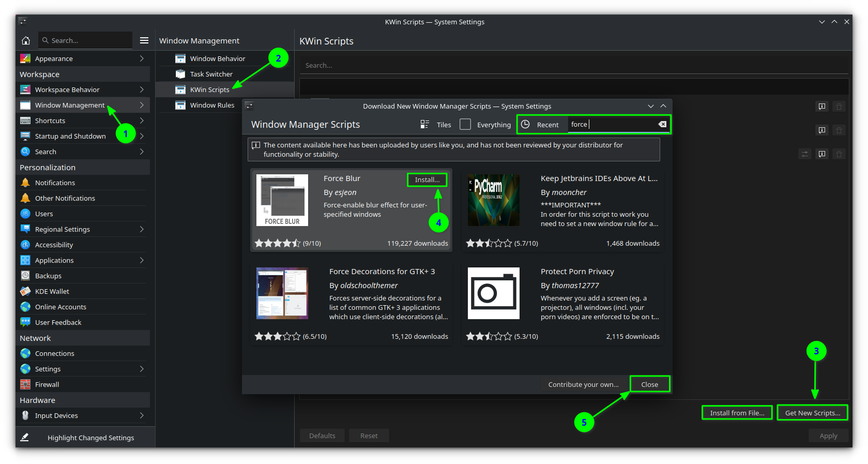Click the Startup and Shutdown icon
This screenshot has height=464, width=868.
[x=25, y=136]
